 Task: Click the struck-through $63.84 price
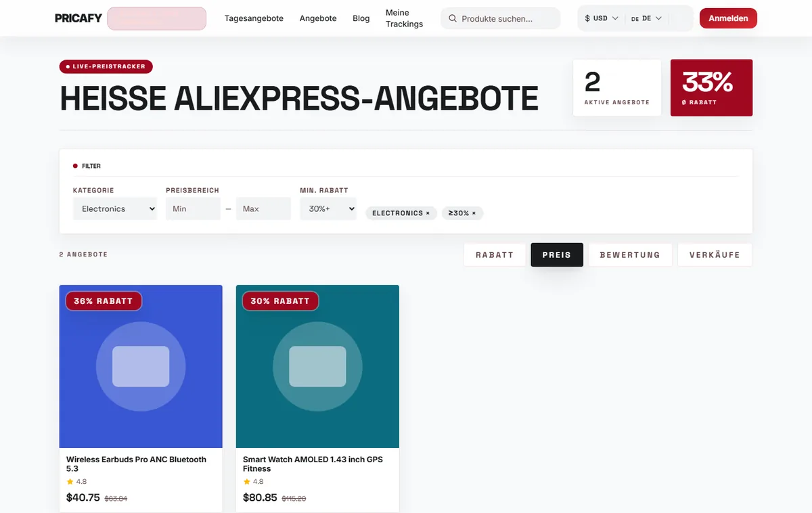coord(116,499)
